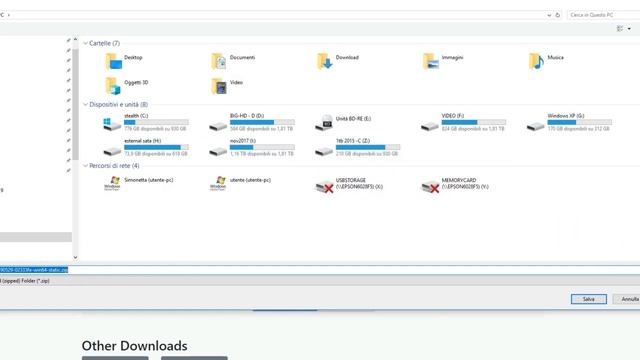Screen dimensions: 640x360
Task: Open the file type (zipped) Folder dropdown
Action: tap(320, 281)
